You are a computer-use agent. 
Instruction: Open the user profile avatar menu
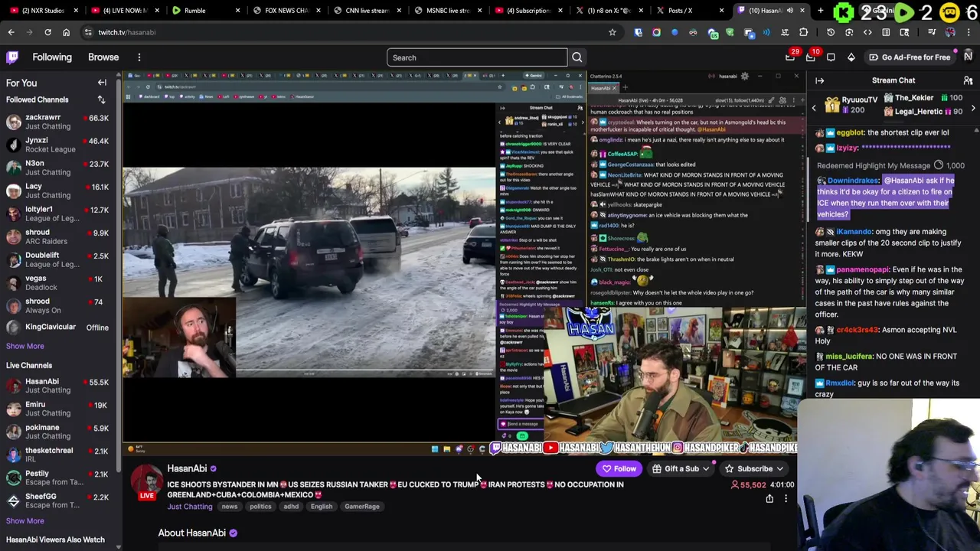[968, 57]
